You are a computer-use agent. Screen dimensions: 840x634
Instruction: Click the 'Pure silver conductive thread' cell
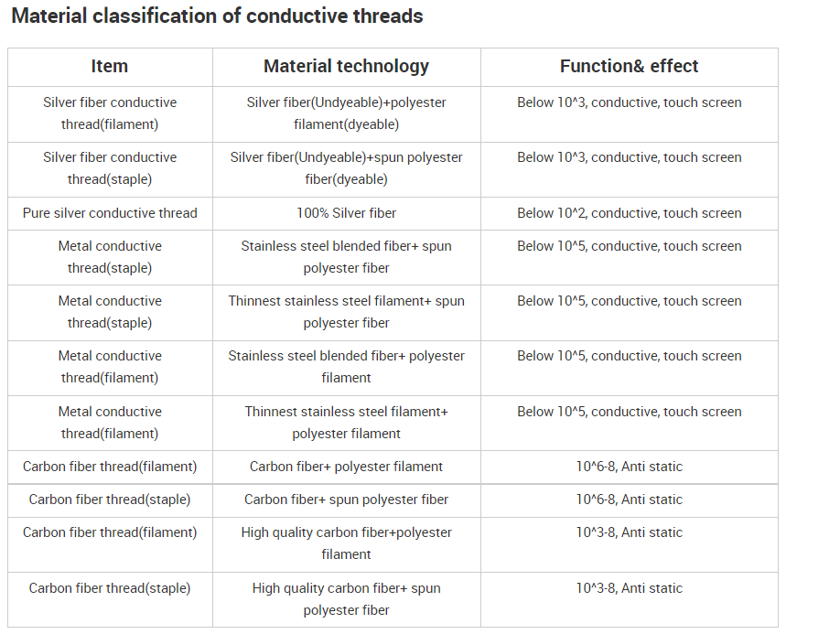(110, 213)
